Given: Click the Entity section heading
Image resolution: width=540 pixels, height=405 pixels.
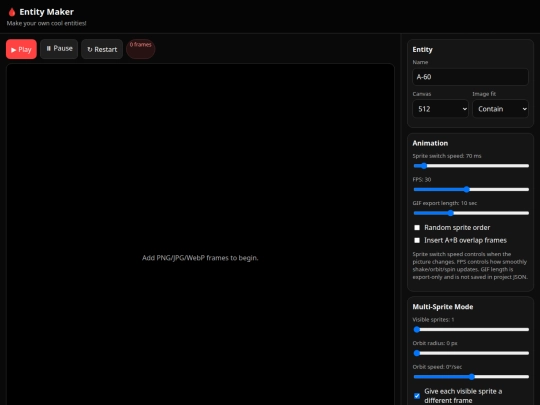Looking at the screenshot, I should [423, 50].
